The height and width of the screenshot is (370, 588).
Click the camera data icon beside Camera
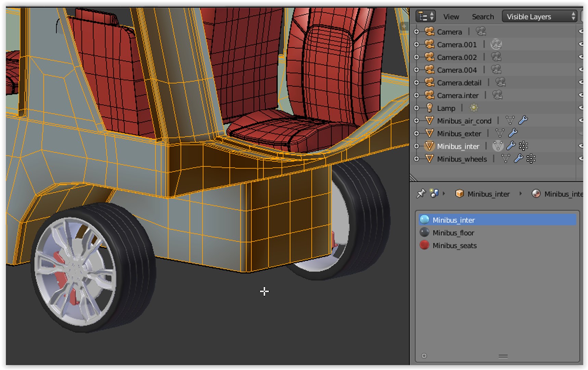click(481, 31)
